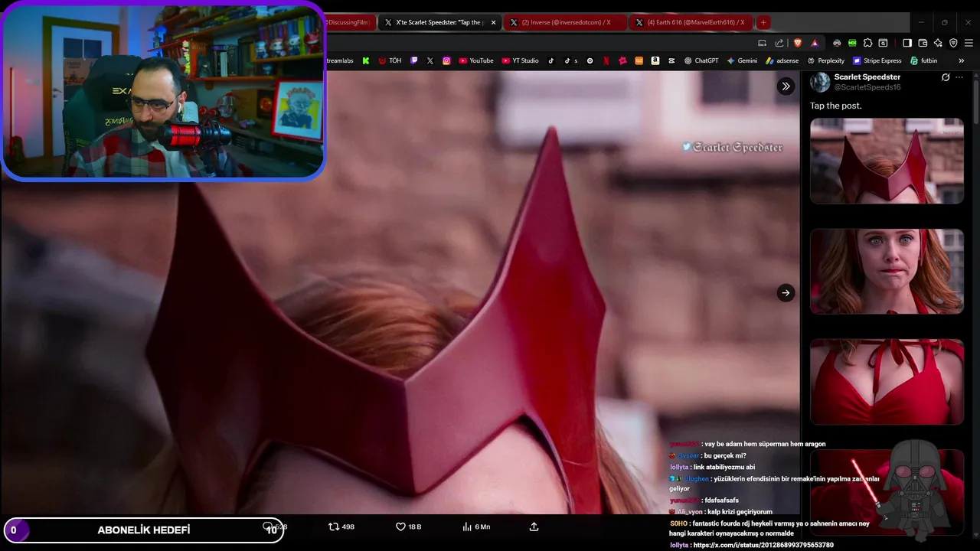Open the browser Extensions puzzle icon

pos(867,43)
